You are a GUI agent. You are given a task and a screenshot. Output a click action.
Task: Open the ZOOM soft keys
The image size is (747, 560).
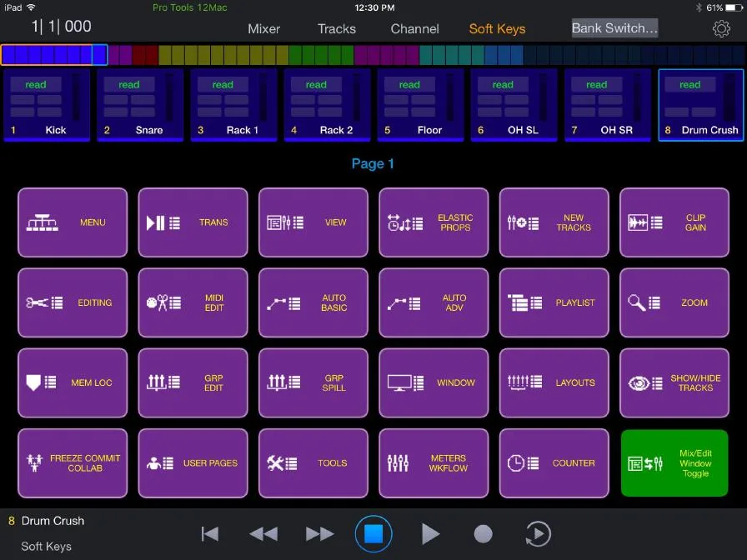click(674, 302)
